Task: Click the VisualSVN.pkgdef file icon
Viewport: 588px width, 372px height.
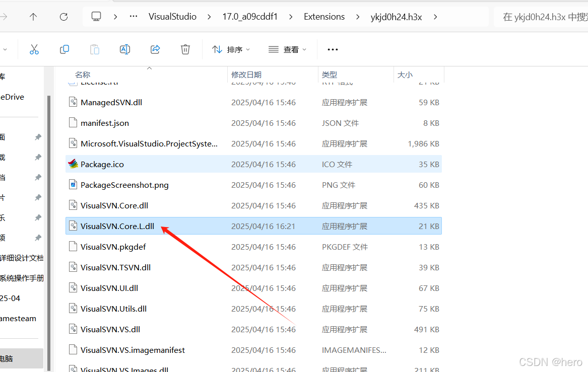Action: pyautogui.click(x=73, y=247)
